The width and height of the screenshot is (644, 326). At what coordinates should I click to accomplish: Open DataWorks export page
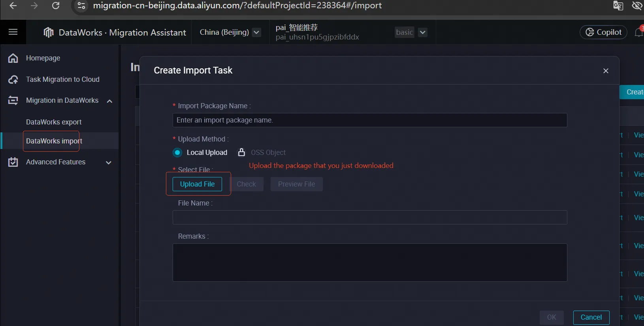pos(54,122)
